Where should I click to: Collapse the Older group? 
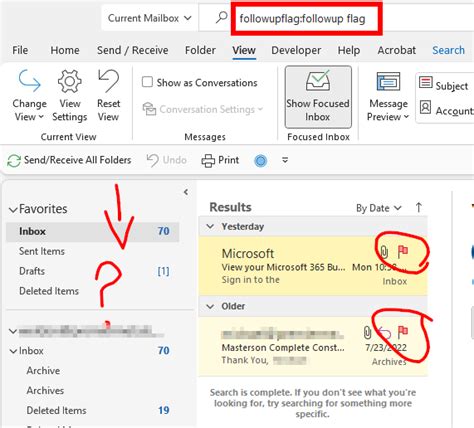pyautogui.click(x=210, y=306)
